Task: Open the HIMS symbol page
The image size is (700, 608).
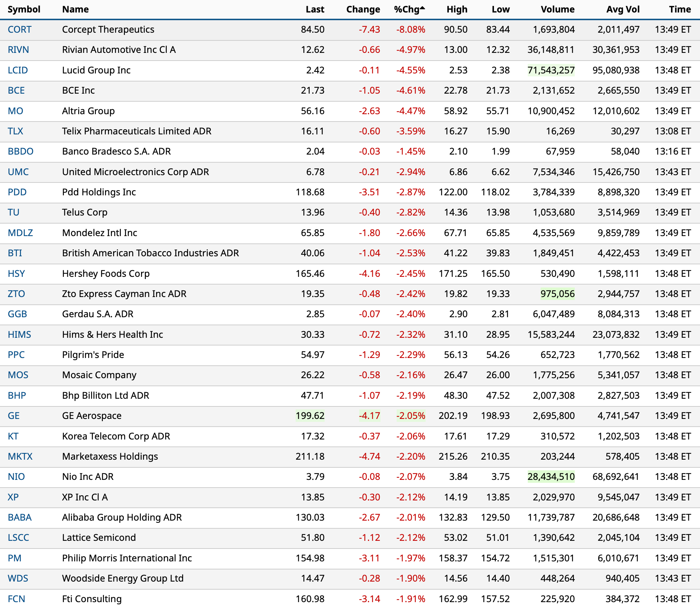Action: [x=19, y=334]
